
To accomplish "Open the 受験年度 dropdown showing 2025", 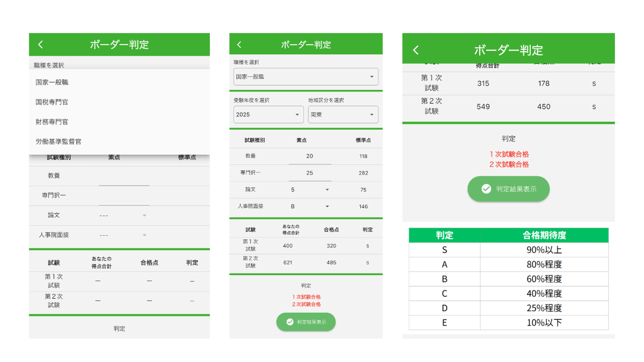I will [268, 115].
